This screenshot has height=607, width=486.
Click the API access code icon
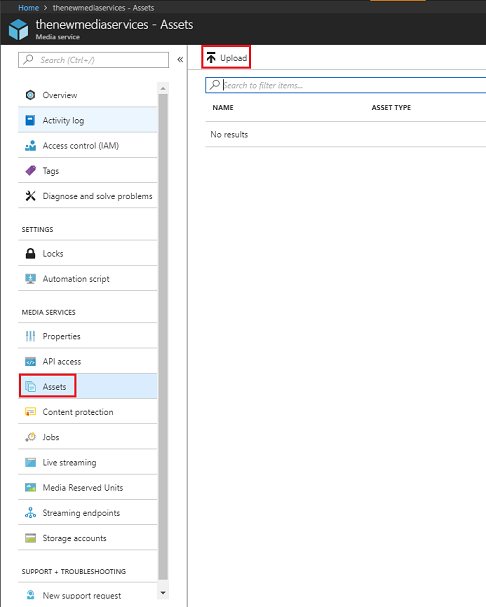30,362
